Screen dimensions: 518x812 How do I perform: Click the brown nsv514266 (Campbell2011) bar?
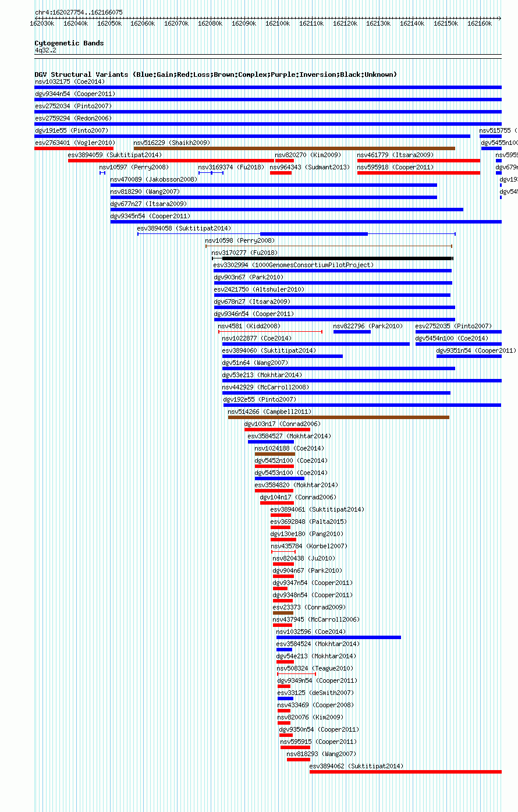tap(339, 417)
